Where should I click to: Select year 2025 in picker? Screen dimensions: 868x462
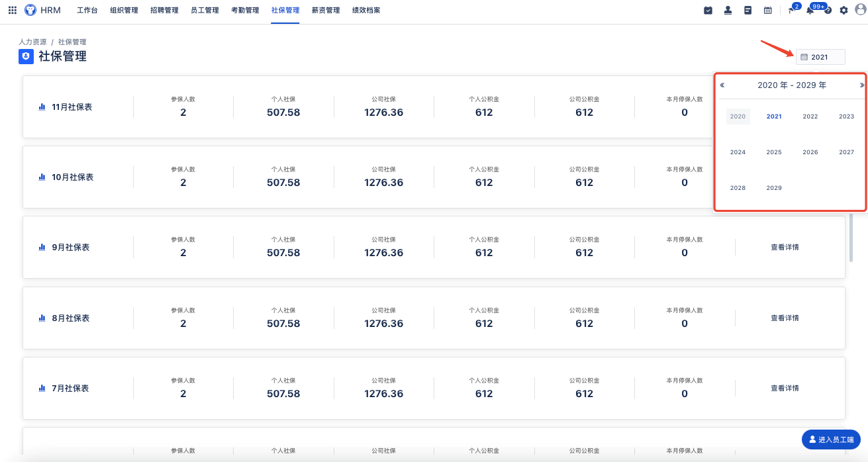pos(774,152)
